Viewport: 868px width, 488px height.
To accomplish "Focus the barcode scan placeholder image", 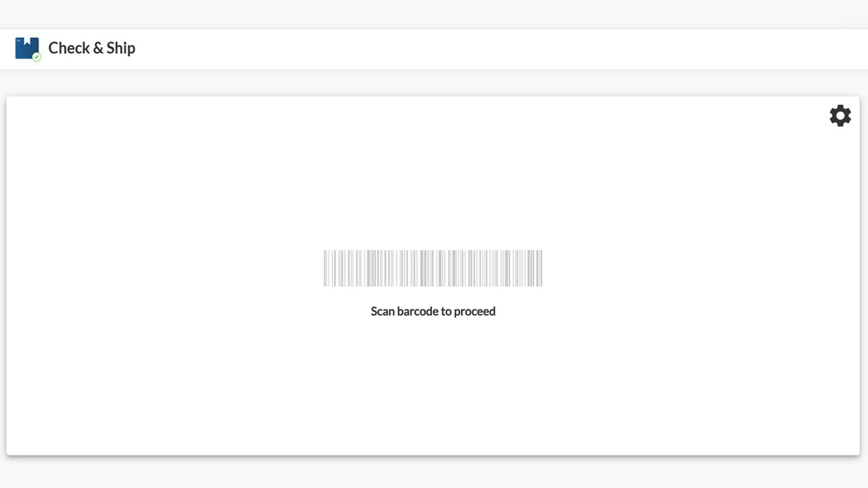I will coord(433,268).
